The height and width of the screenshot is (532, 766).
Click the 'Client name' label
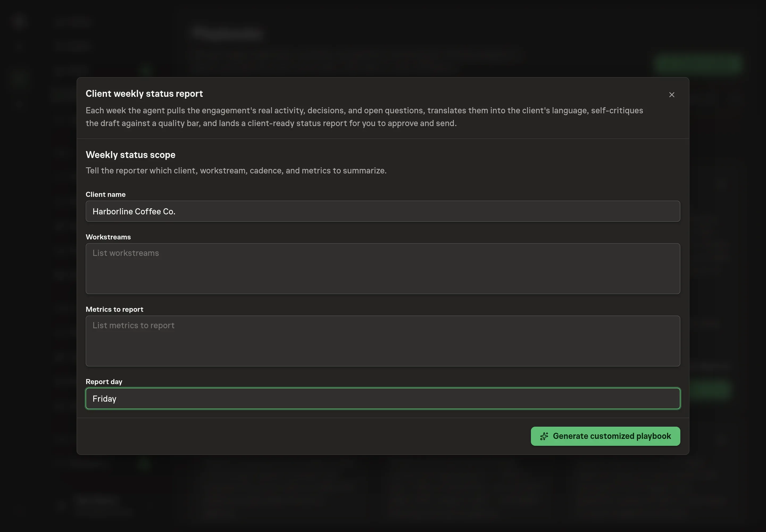point(105,194)
